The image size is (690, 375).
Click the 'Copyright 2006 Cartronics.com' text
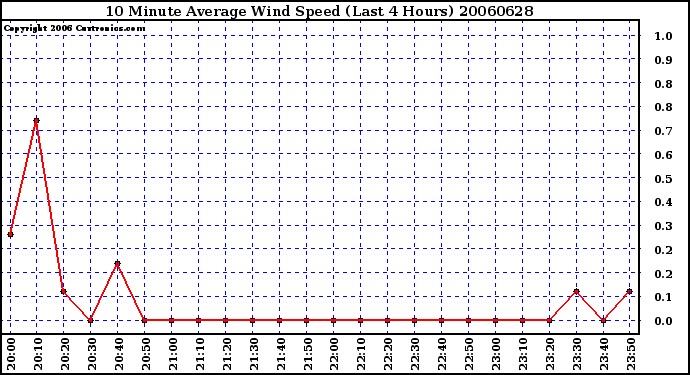coord(74,29)
